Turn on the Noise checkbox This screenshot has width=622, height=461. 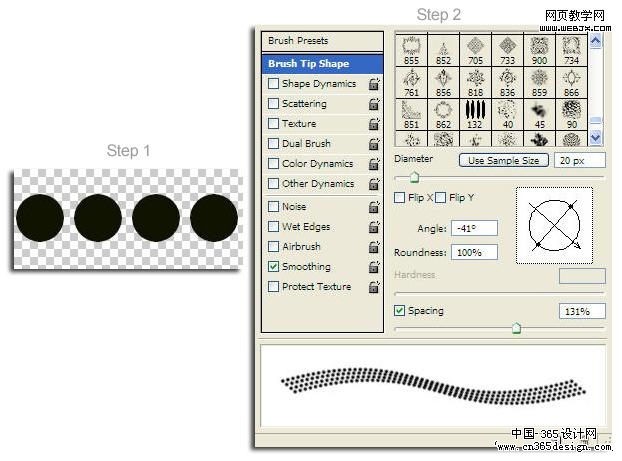click(x=273, y=206)
